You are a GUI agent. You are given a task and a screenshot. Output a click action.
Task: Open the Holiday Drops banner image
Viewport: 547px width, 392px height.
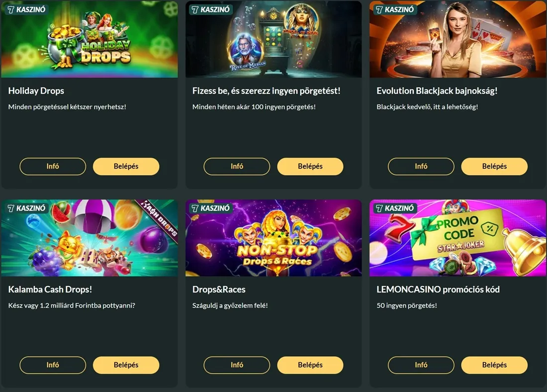coord(90,39)
